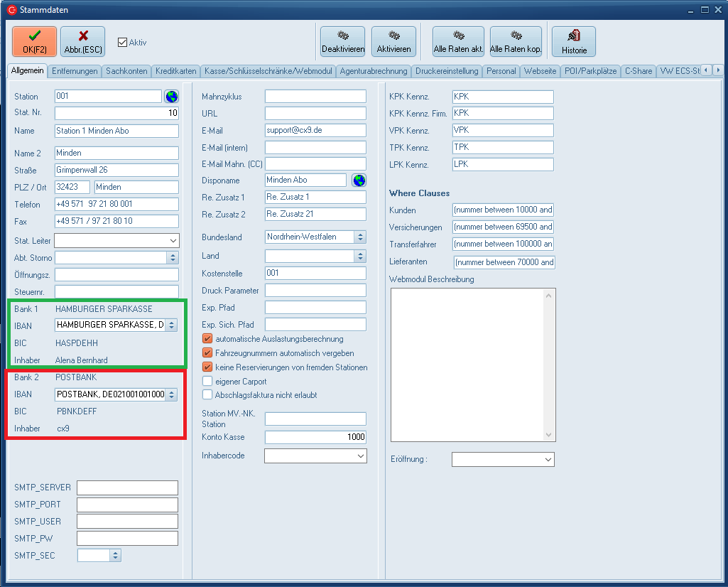Click the Aktivieren gear button
This screenshot has width=728, height=587.
[393, 42]
